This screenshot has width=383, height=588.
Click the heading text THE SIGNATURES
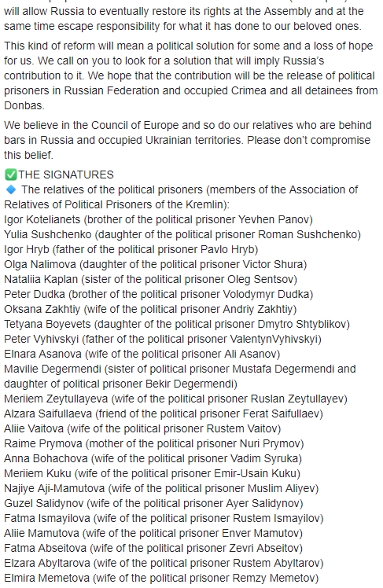point(66,175)
